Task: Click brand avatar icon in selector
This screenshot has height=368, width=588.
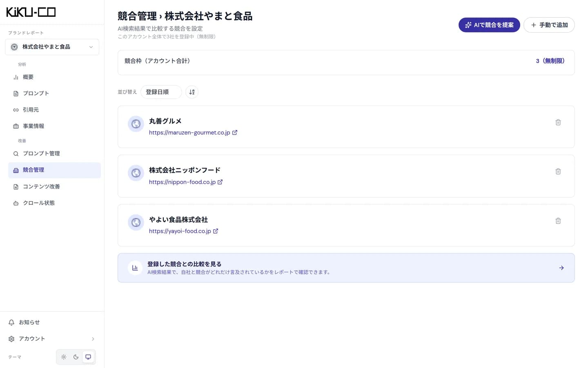Action: click(x=14, y=47)
